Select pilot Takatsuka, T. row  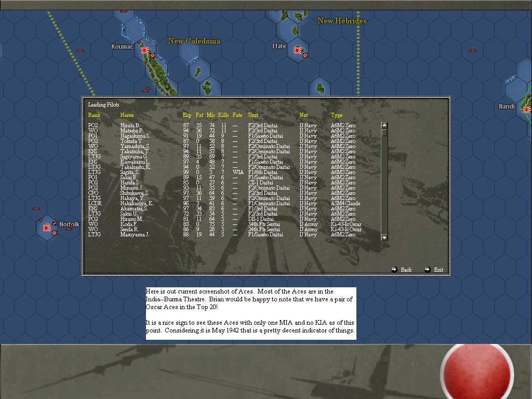click(222, 151)
